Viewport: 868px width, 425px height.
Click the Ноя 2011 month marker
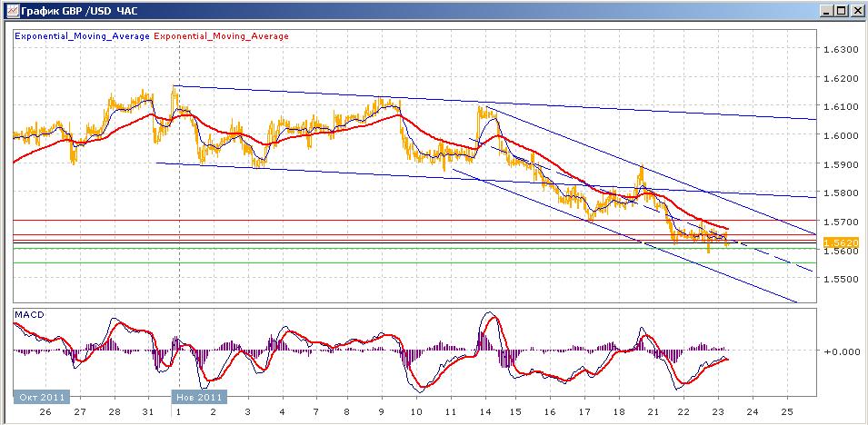(199, 397)
